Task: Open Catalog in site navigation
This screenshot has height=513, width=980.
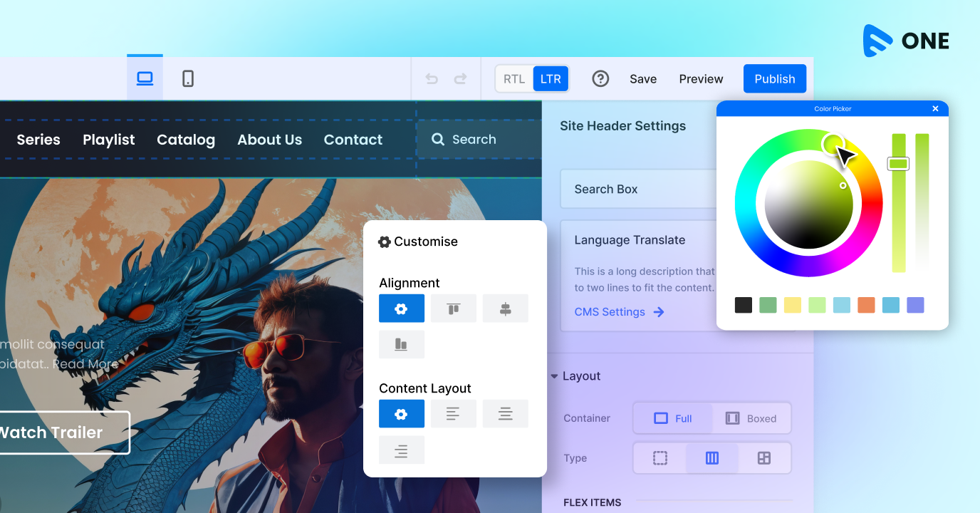Action: click(x=186, y=140)
